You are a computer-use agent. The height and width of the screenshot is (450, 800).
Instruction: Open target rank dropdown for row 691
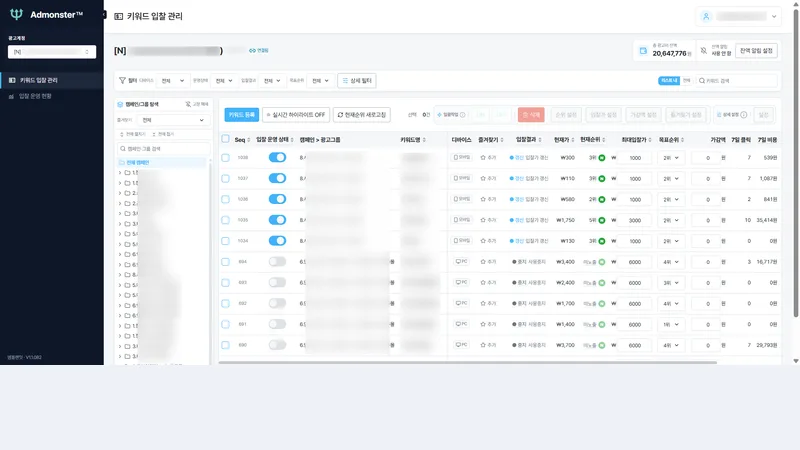pos(670,324)
